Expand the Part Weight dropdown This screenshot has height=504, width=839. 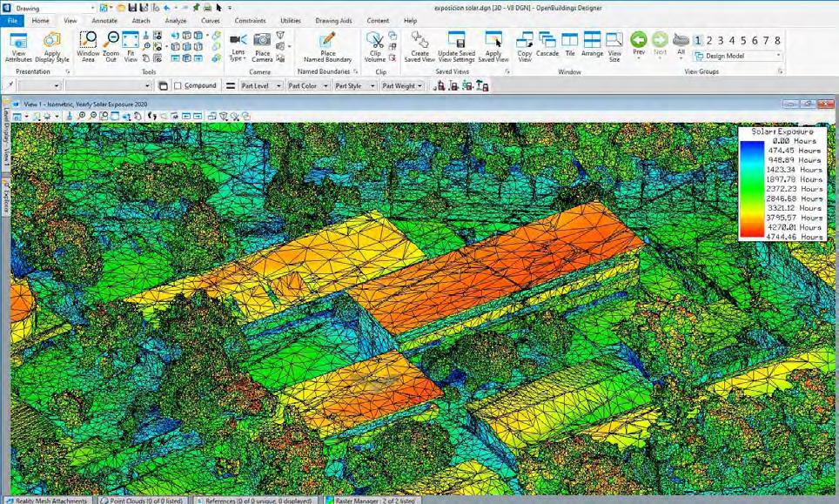(402, 85)
